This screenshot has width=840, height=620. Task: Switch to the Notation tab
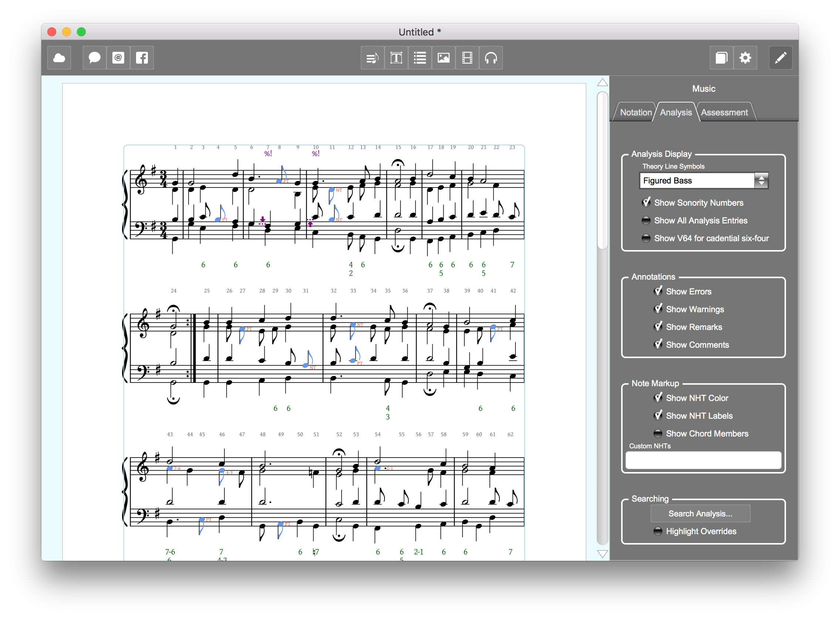coord(636,112)
